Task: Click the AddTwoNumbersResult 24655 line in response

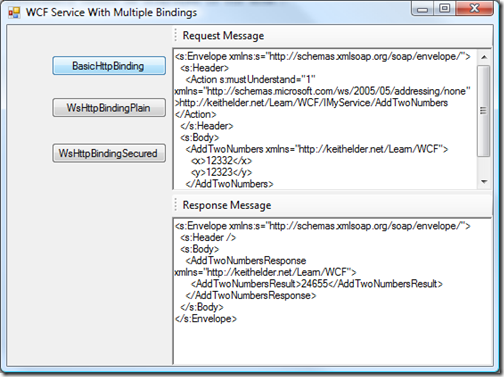Action: pos(317,284)
